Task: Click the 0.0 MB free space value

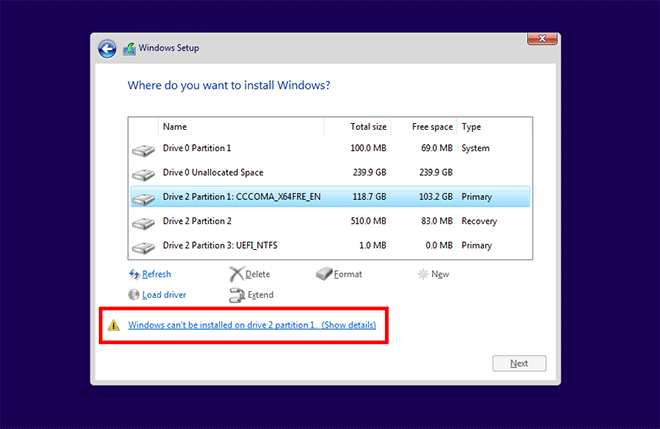Action: (x=439, y=246)
